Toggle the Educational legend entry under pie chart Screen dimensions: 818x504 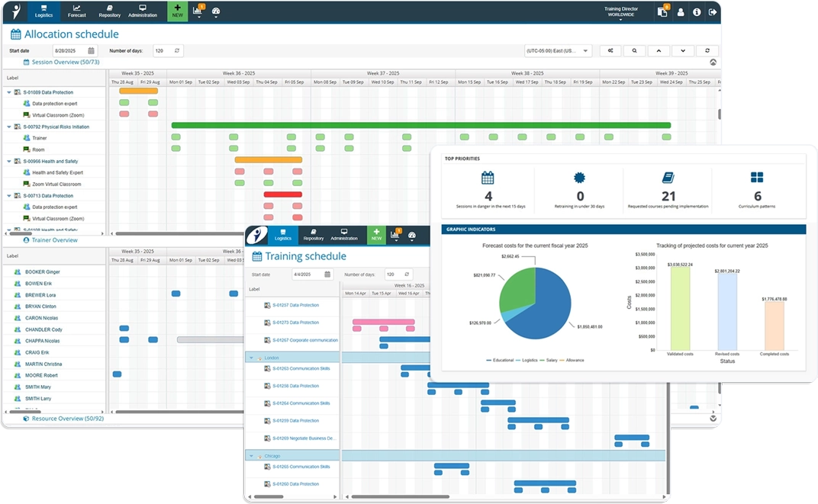(500, 360)
